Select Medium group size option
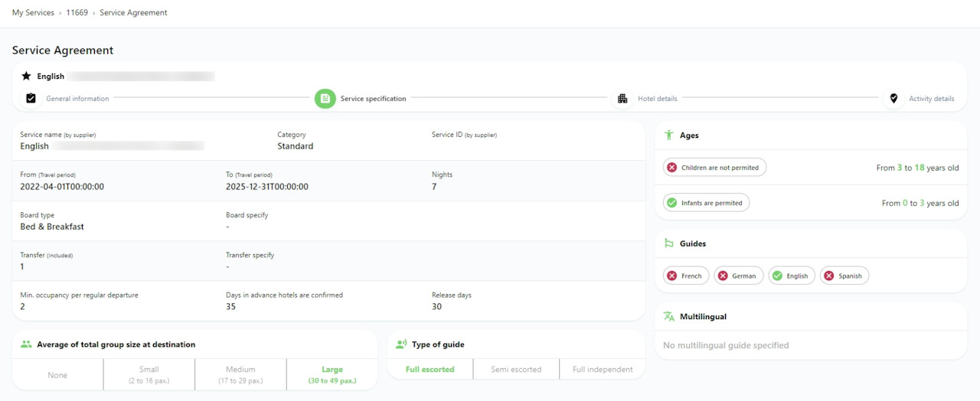 (x=240, y=375)
